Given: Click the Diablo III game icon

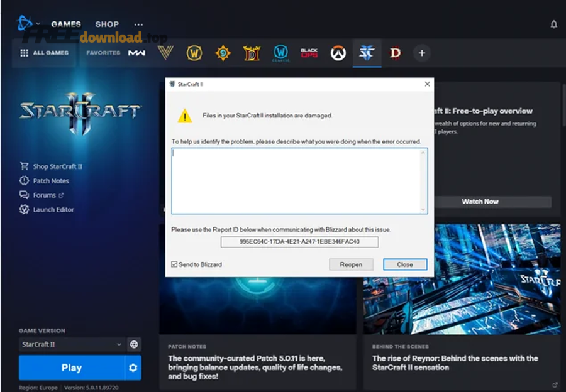Looking at the screenshot, I should [252, 53].
